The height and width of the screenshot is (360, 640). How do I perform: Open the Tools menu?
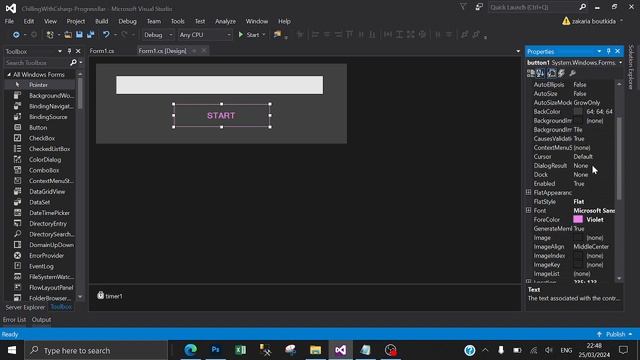click(x=178, y=21)
